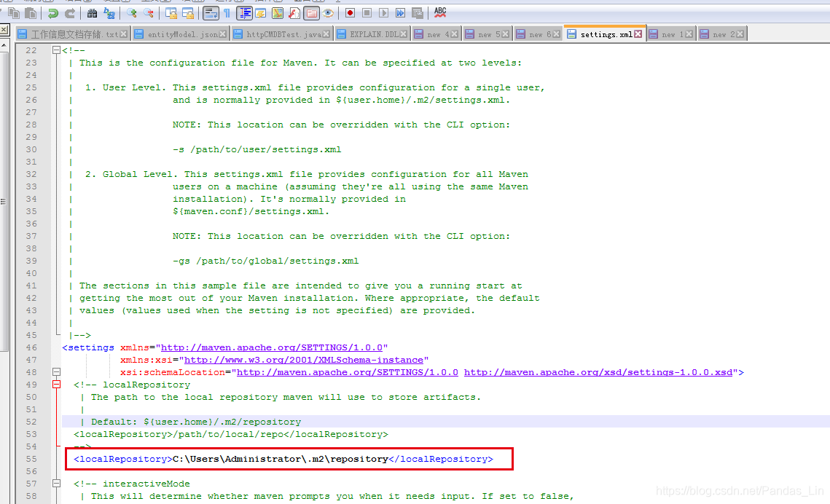Click the user-defined language icon
This screenshot has width=830, height=504.
pyautogui.click(x=260, y=13)
